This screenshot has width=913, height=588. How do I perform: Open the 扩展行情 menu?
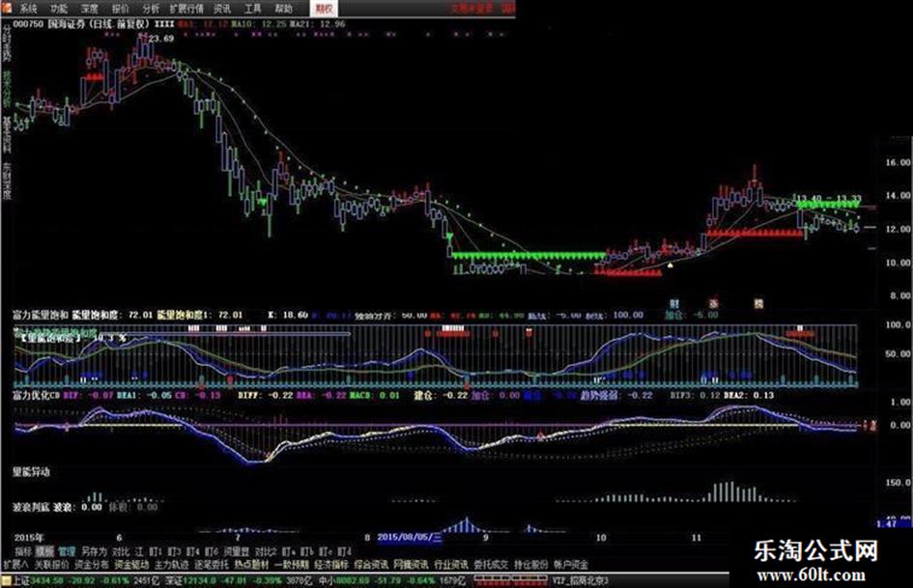tap(186, 8)
